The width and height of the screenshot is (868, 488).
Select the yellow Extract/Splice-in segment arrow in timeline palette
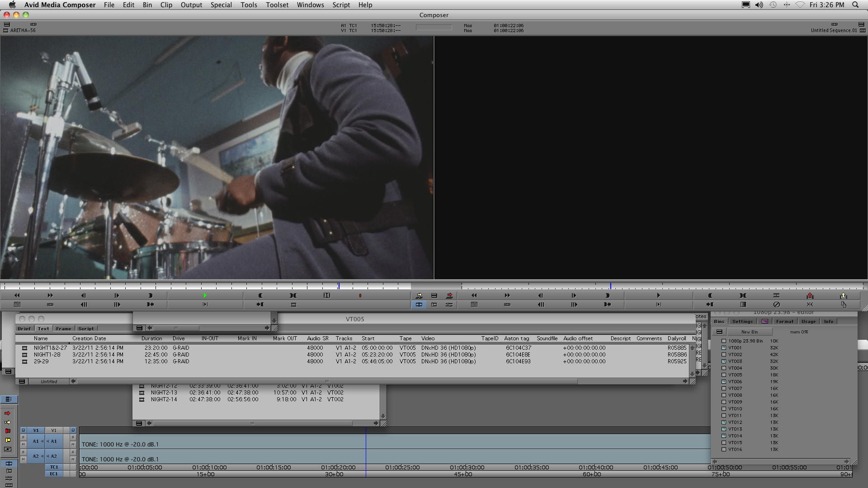coord(8,422)
